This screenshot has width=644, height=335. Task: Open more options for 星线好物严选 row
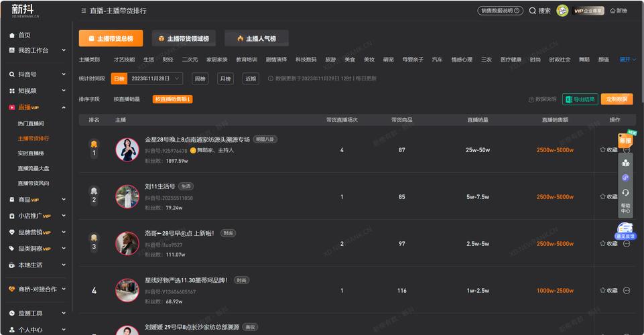627,291
